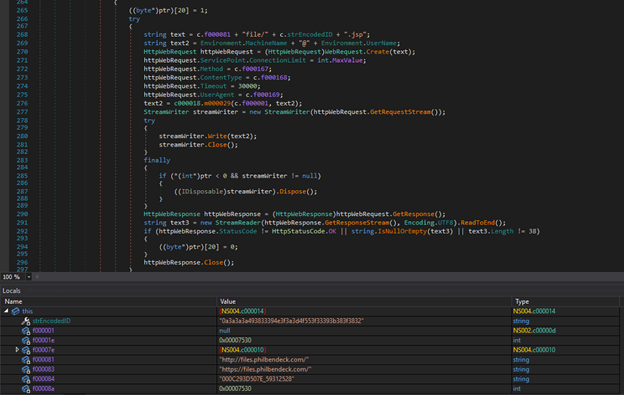The height and width of the screenshot is (395, 624).
Task: Click the wrench icon beside strEncodedID
Action: tap(26, 321)
